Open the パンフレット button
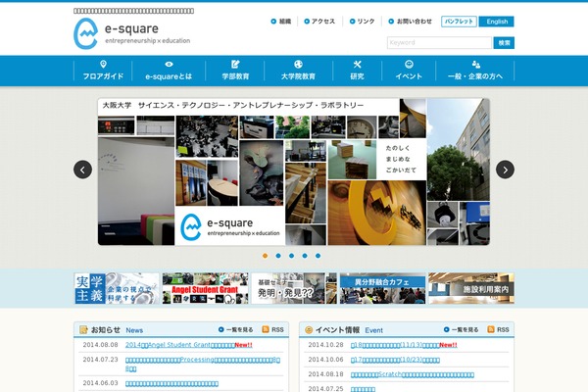This screenshot has height=392, width=588. 459,22
